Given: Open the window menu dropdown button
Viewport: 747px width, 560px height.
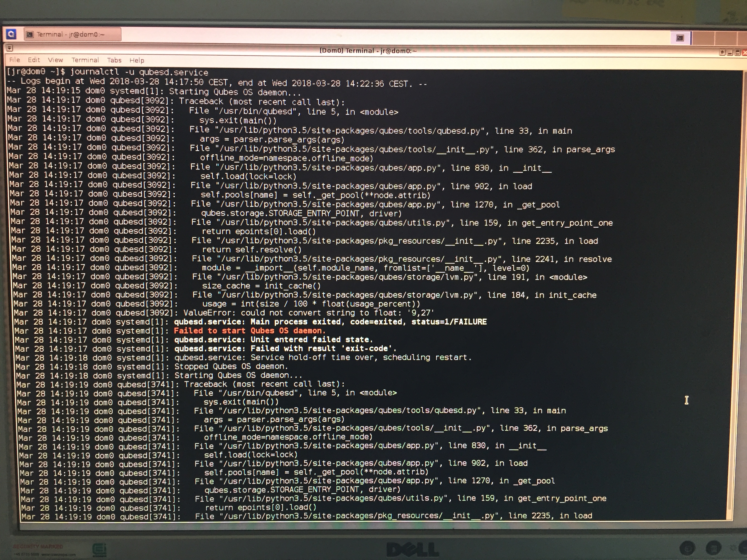Looking at the screenshot, I should 9,48.
